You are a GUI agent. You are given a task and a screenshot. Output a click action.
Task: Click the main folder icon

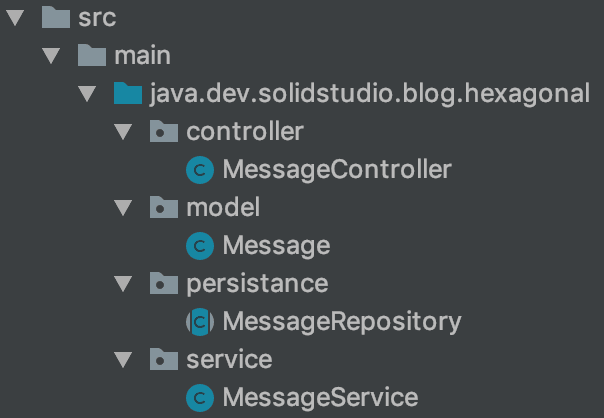pos(92,56)
